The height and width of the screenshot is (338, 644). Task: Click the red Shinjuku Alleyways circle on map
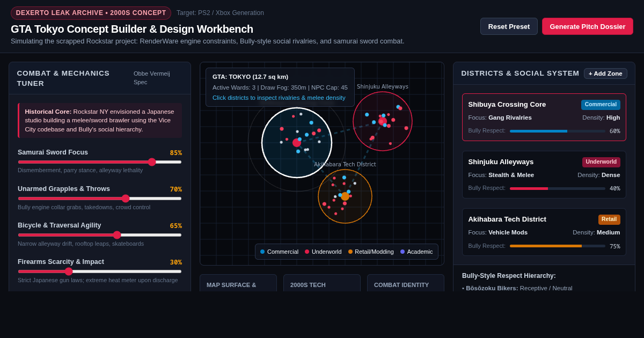(x=383, y=121)
